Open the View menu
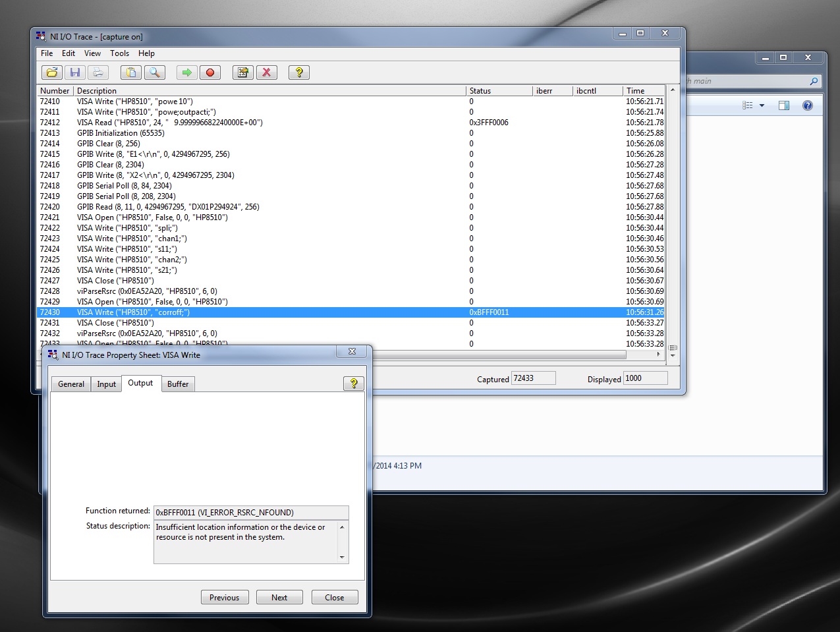Screen dimensions: 840x632 [x=92, y=53]
